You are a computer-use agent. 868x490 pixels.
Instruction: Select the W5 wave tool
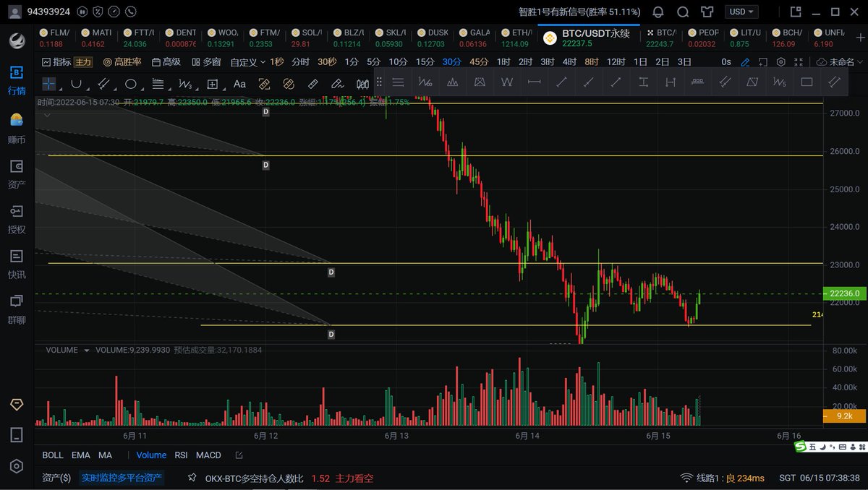pos(779,82)
